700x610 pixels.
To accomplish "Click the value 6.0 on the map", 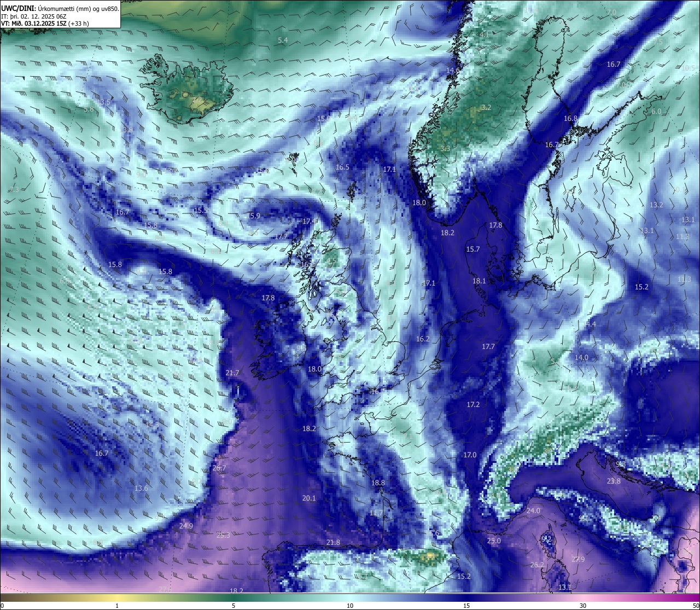I will (x=656, y=112).
